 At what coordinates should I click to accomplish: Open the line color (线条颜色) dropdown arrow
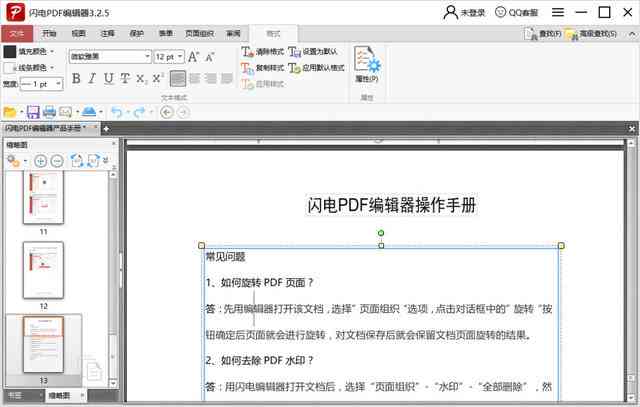coord(52,68)
